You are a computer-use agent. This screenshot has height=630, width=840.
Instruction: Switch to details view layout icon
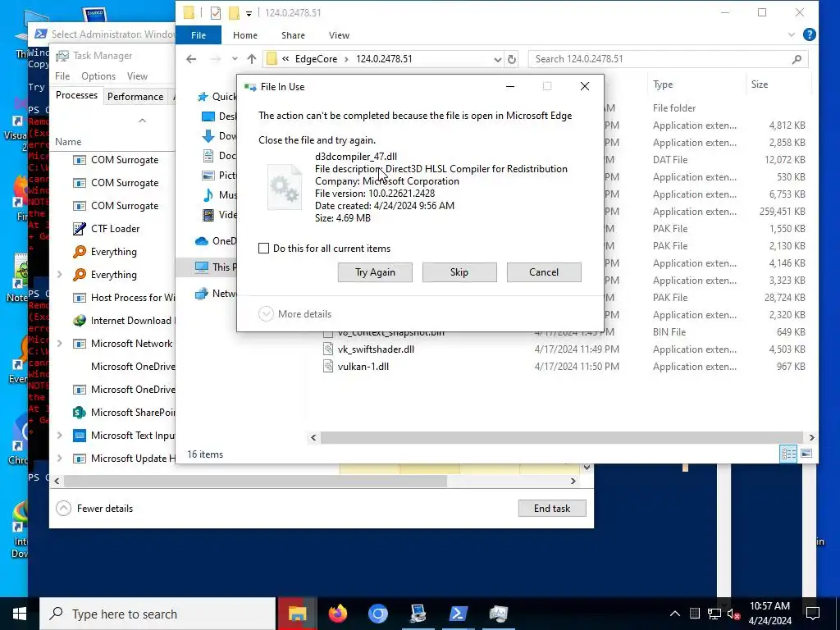[788, 454]
